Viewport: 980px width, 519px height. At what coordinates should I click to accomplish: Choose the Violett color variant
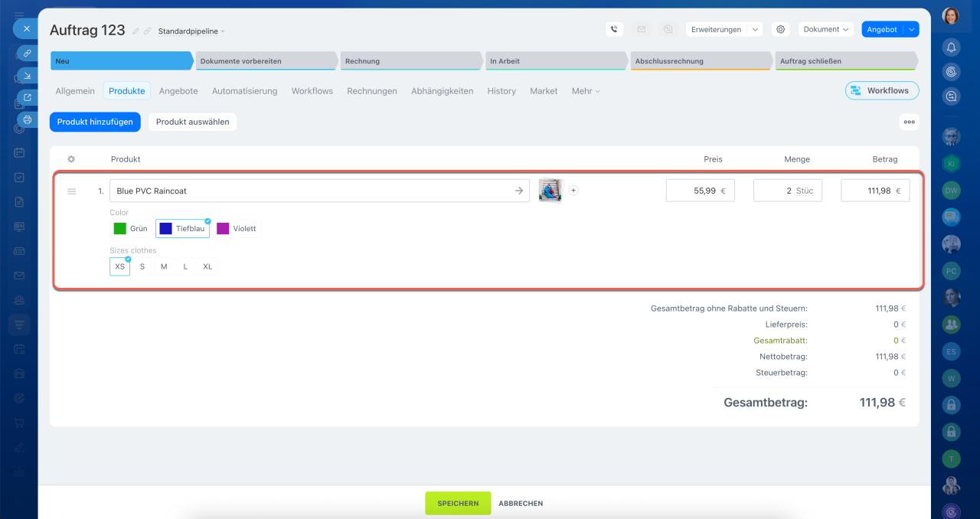[237, 228]
